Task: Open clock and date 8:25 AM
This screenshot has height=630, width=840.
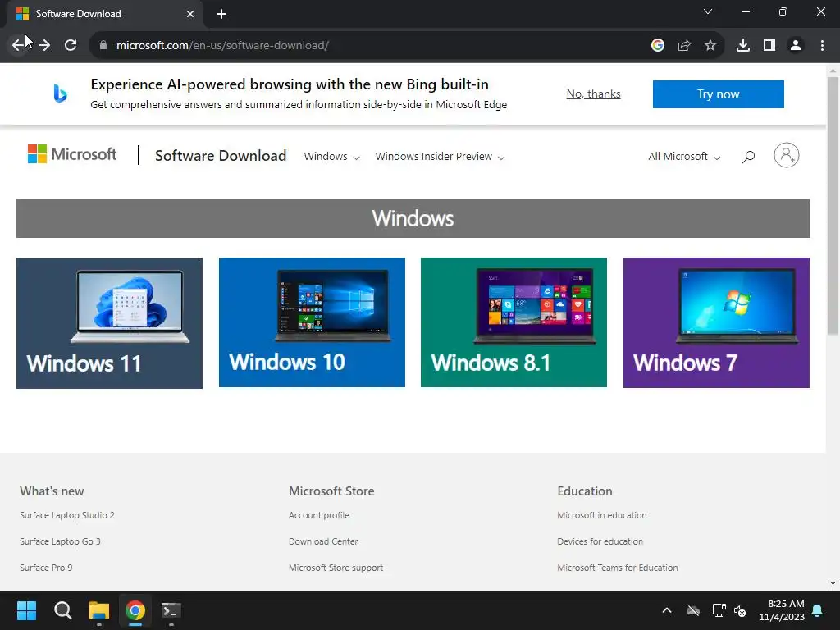Action: (781, 610)
